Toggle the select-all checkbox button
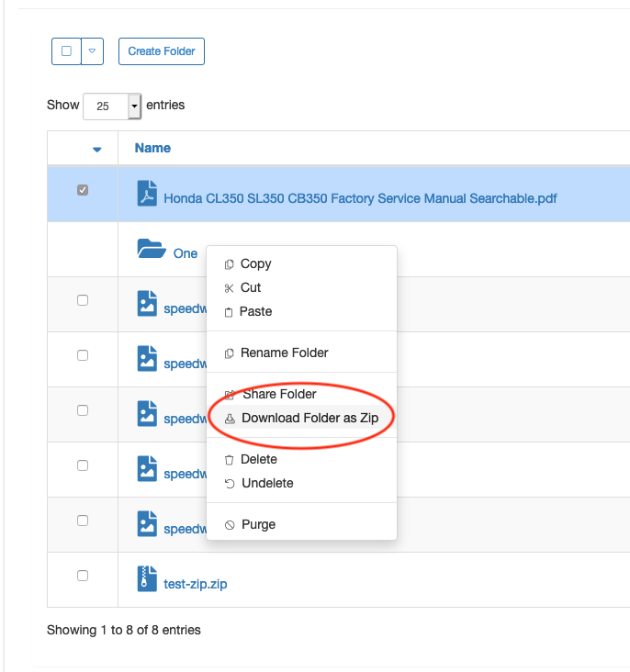Viewport: 630px width, 672px height. [66, 51]
